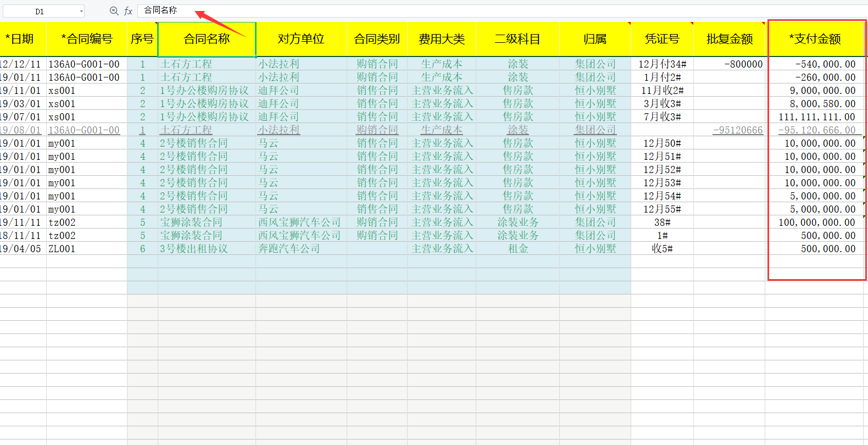Click 恒小别墅 in the 收5# row

[595, 249]
